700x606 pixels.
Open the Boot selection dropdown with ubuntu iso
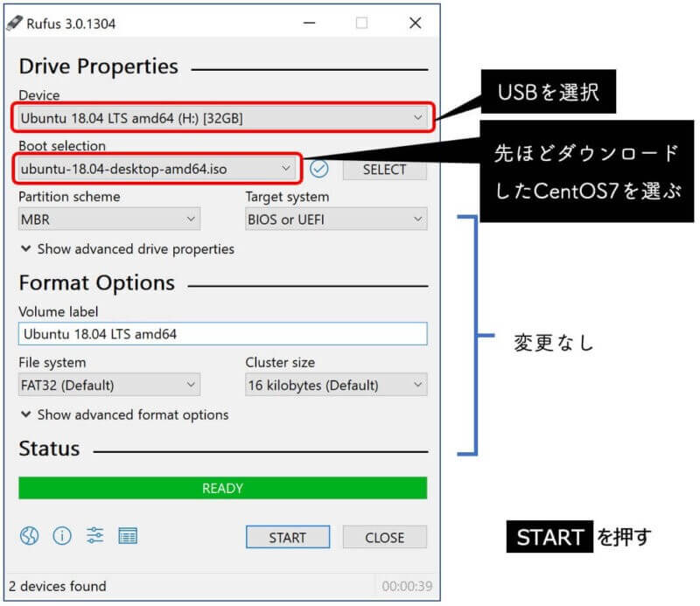click(157, 169)
